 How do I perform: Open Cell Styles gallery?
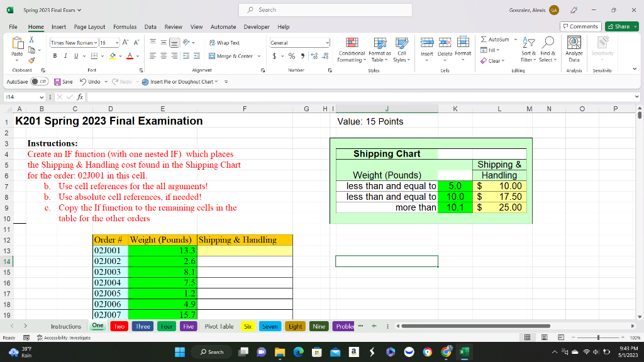click(401, 50)
